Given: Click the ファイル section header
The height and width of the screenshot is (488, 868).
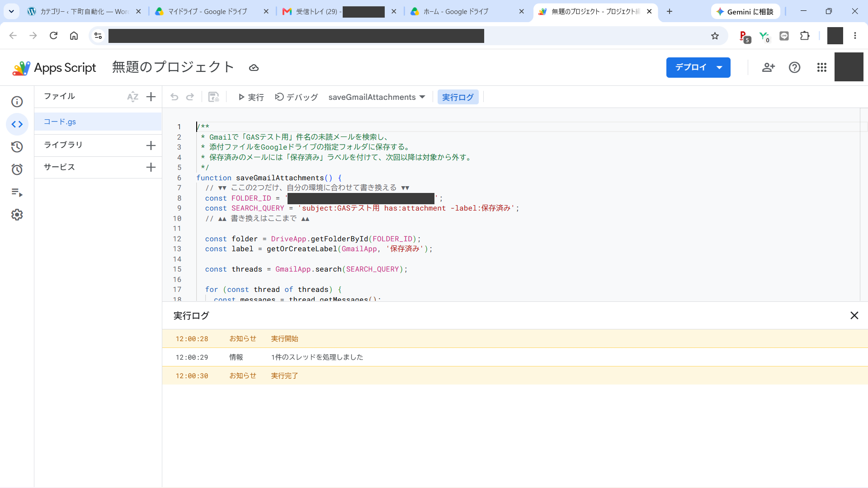Looking at the screenshot, I should (59, 96).
